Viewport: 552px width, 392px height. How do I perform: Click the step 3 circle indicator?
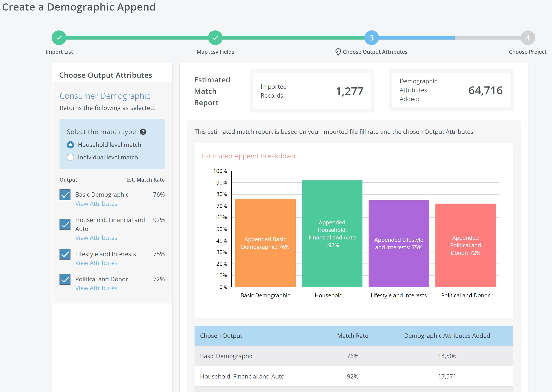tap(371, 38)
